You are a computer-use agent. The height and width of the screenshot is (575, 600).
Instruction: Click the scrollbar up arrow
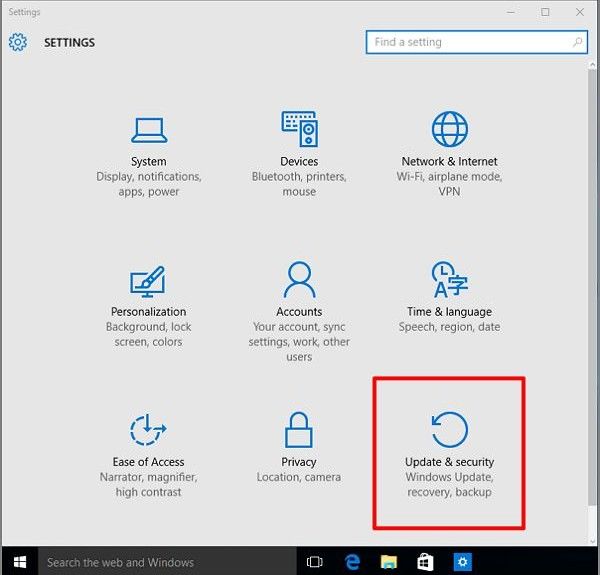[592, 65]
